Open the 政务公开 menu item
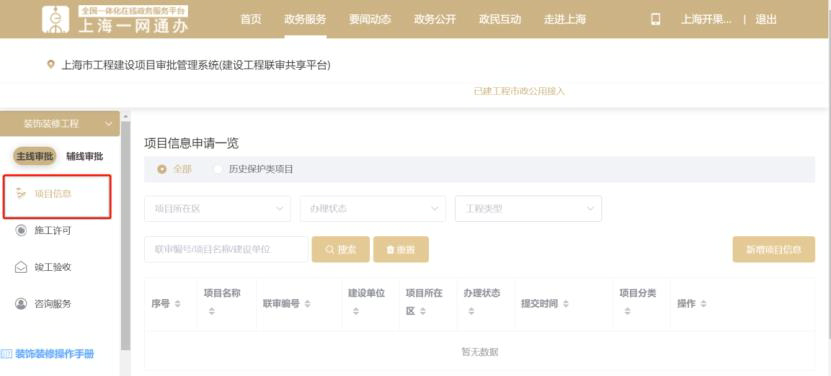831x376 pixels. pos(435,20)
